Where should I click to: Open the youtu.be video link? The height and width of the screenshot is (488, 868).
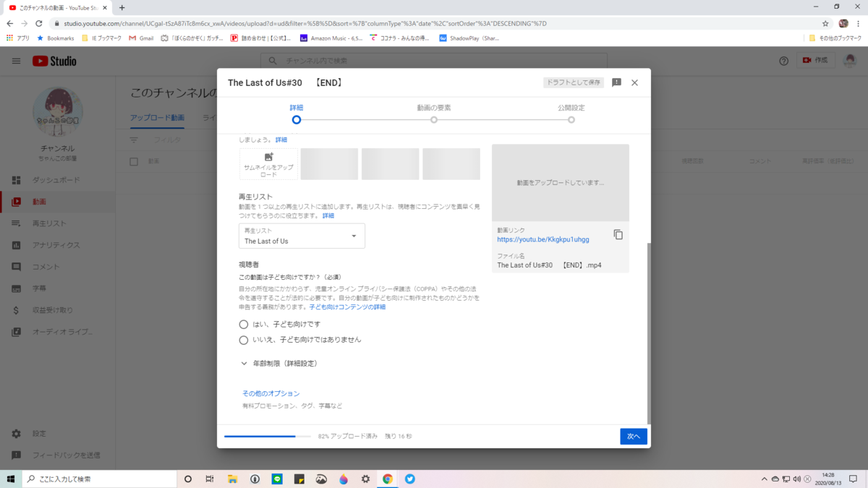(x=543, y=239)
